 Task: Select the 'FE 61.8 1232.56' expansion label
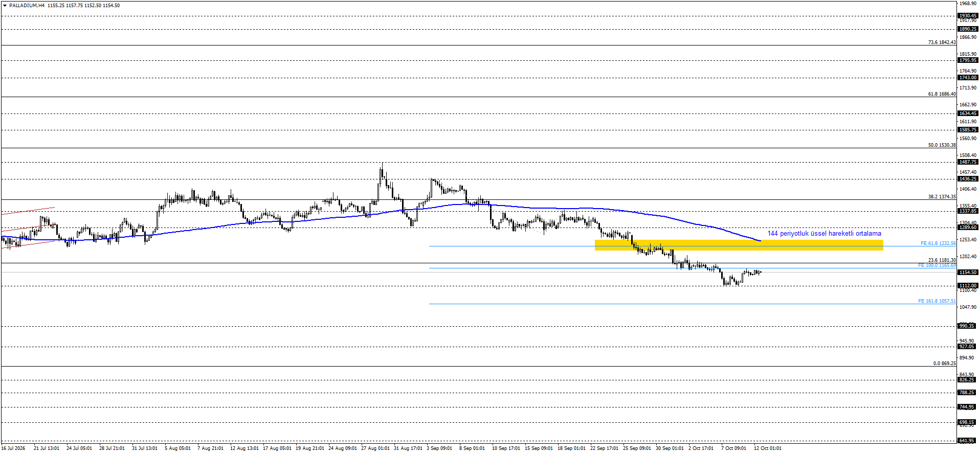click(x=938, y=243)
